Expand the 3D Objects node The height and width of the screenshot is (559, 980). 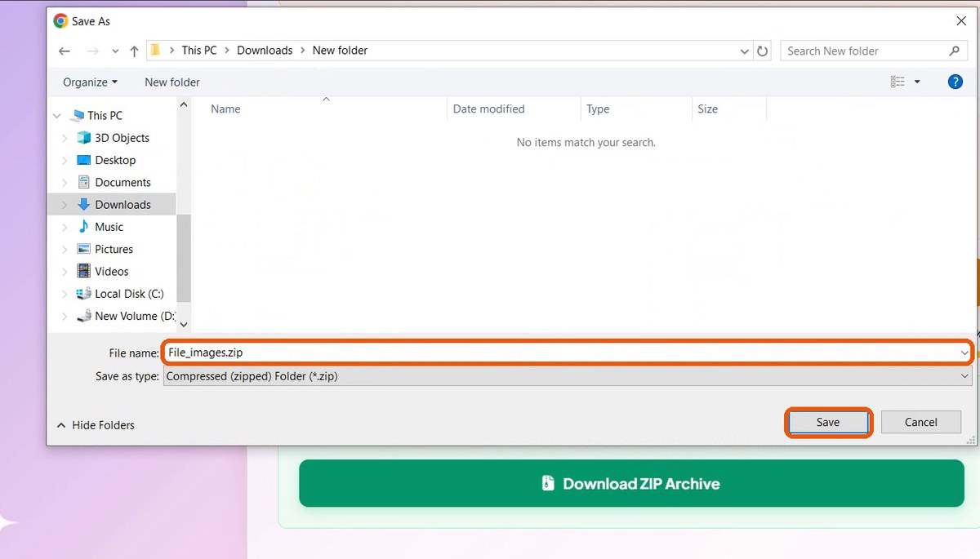click(65, 138)
